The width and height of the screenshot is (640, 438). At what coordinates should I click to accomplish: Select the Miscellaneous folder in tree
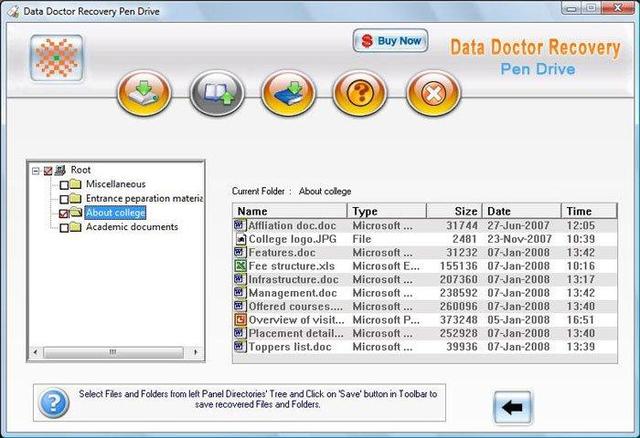pyautogui.click(x=116, y=184)
